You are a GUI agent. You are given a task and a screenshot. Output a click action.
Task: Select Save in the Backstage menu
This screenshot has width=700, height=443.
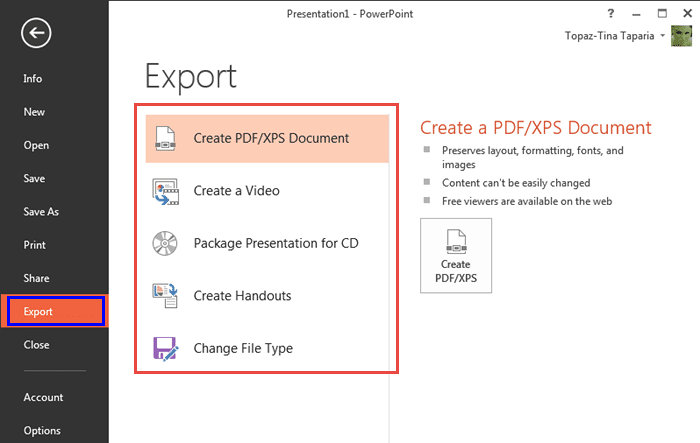(34, 179)
